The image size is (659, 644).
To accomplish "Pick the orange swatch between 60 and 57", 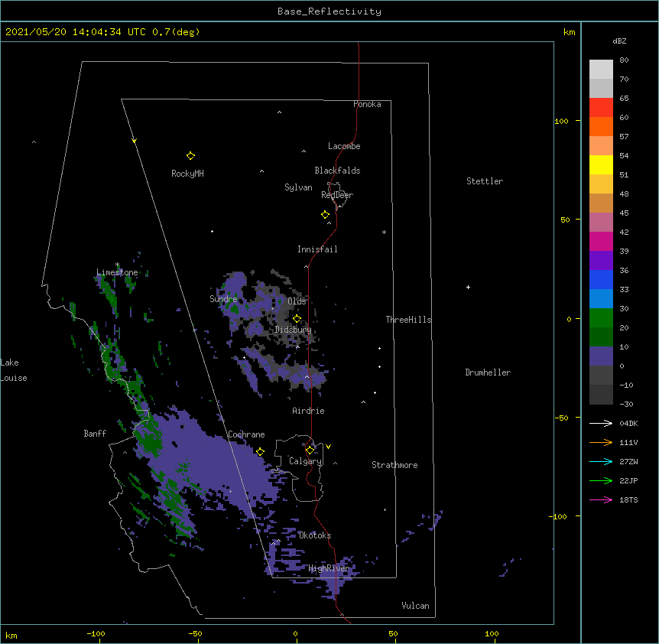I will 601,126.
